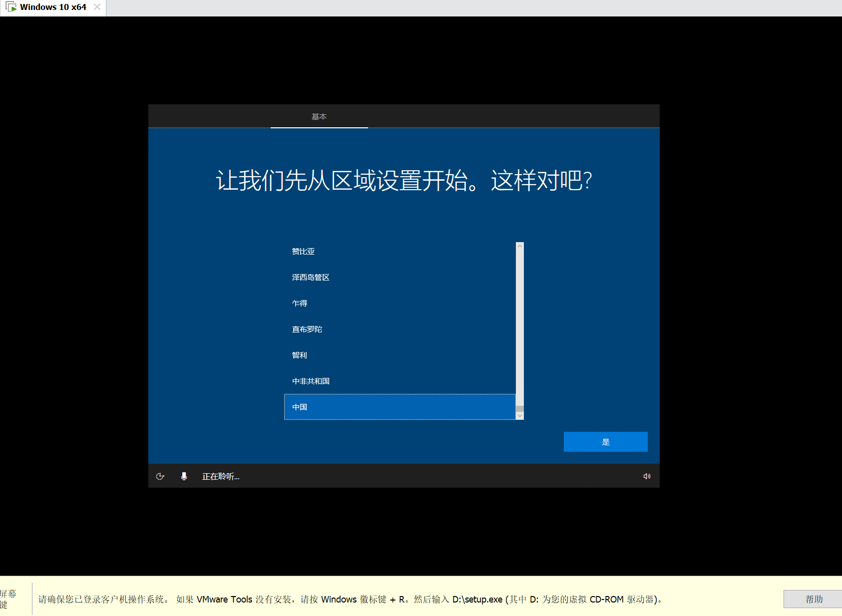Click the 是 button to confirm region
The image size is (842, 616).
(x=605, y=442)
